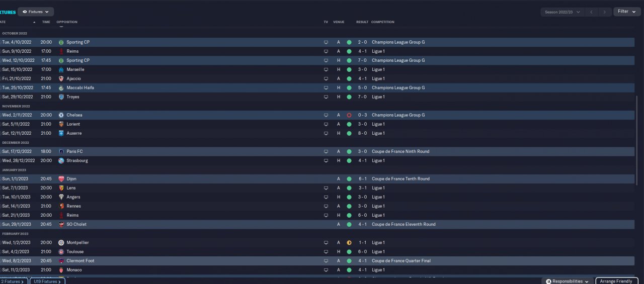Image resolution: width=644 pixels, height=284 pixels.
Task: Sort by the Venue column header
Action: pyautogui.click(x=339, y=22)
